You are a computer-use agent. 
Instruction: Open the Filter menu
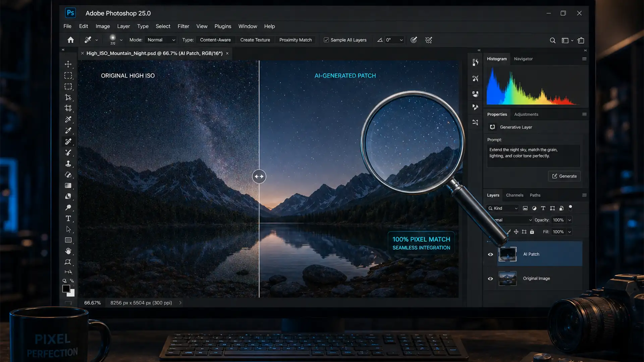[183, 26]
